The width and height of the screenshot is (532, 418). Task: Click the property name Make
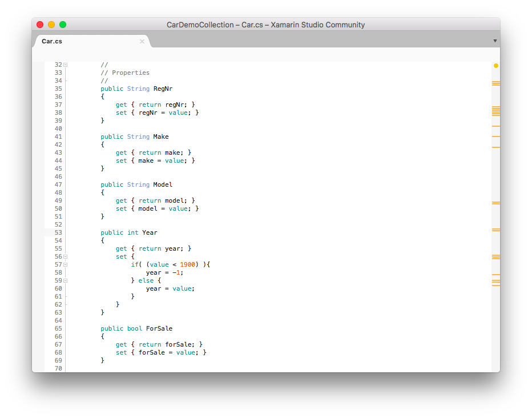pos(161,136)
